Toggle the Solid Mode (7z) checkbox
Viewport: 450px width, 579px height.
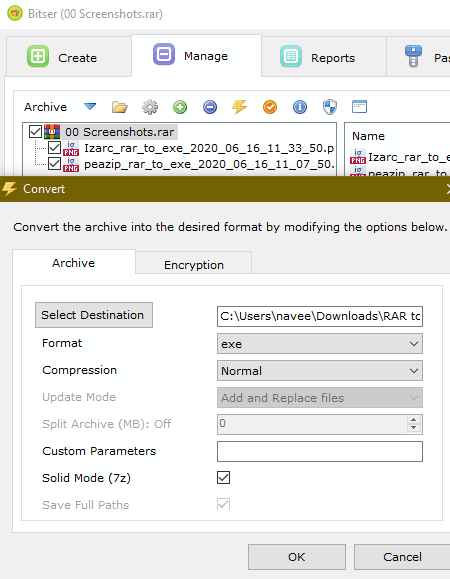point(223,477)
